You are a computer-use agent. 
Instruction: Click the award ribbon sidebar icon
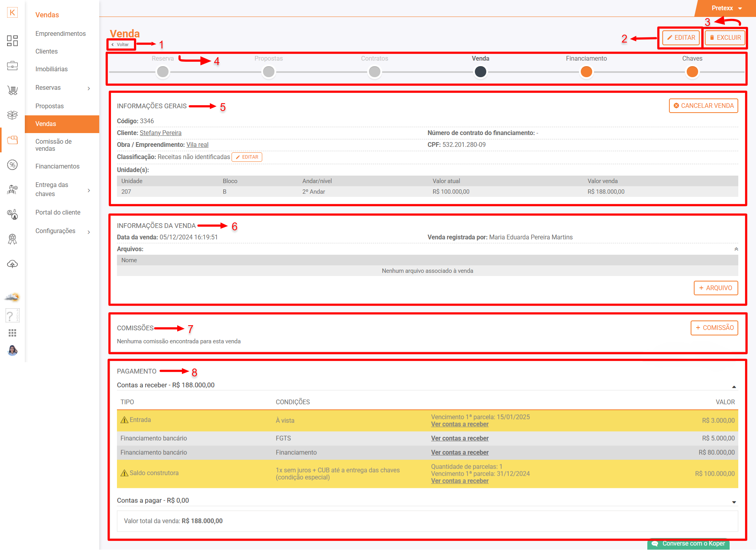[x=12, y=239]
